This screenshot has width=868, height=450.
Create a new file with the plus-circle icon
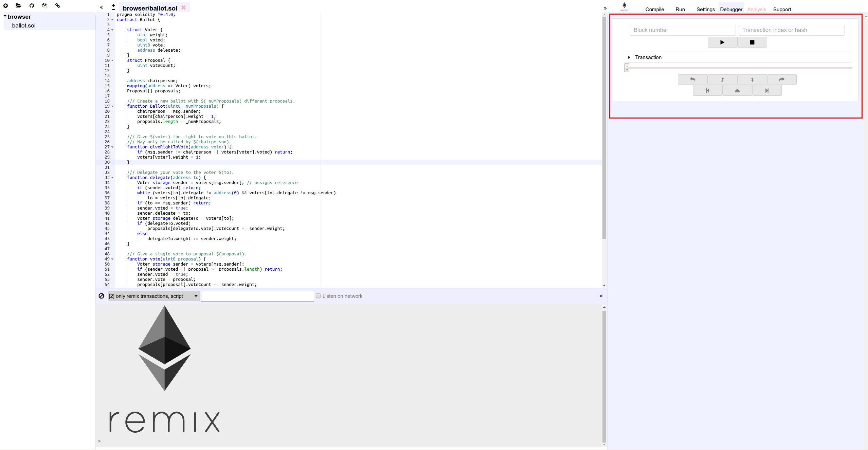pyautogui.click(x=5, y=5)
